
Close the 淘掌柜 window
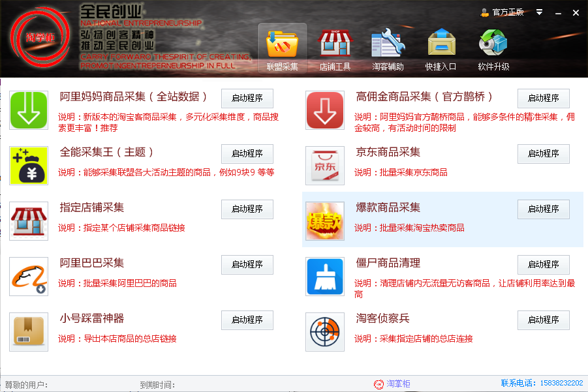click(x=576, y=13)
